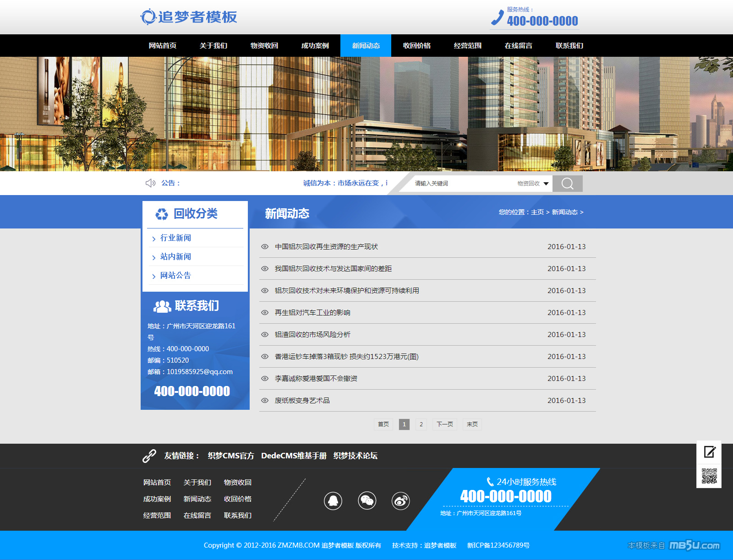Screen dimensions: 733x560
Task: Open the Weibo icon in footer
Action: tap(401, 501)
